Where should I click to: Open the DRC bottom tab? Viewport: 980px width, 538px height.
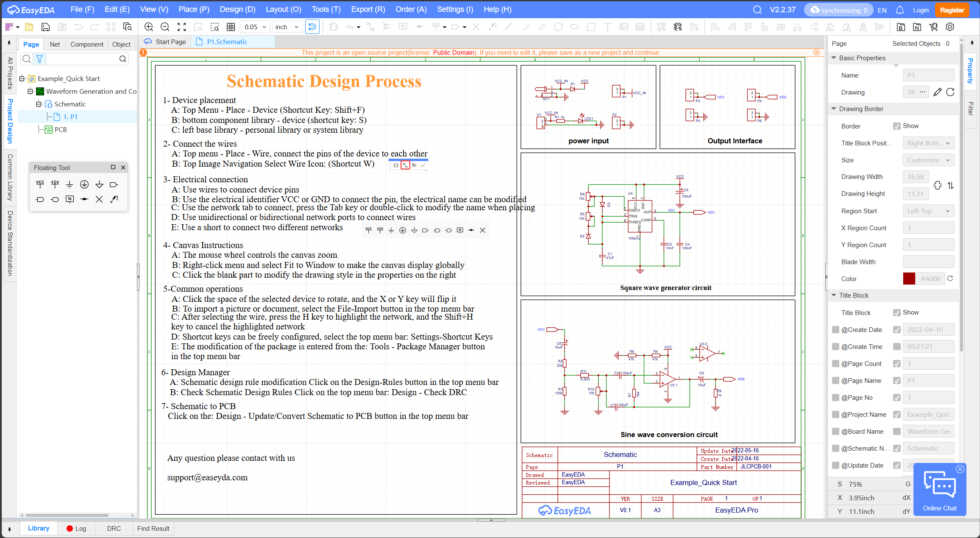click(114, 528)
